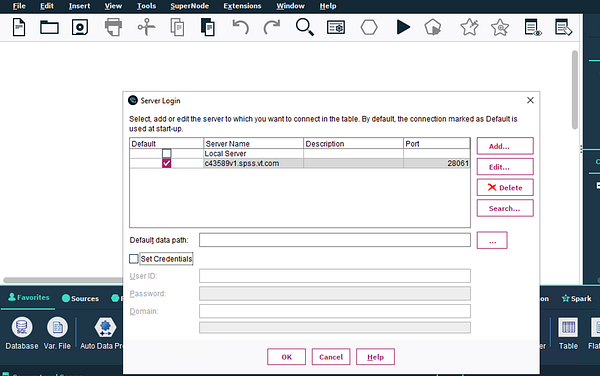Close the Server Login dialog
Image resolution: width=600 pixels, height=376 pixels.
click(530, 100)
